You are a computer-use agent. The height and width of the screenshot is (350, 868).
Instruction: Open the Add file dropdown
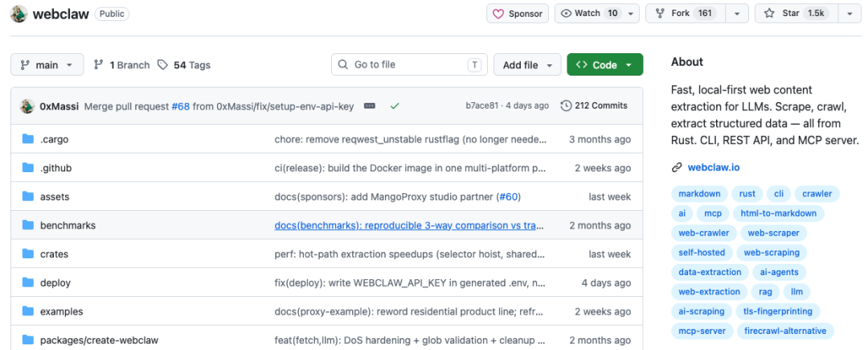[527, 65]
